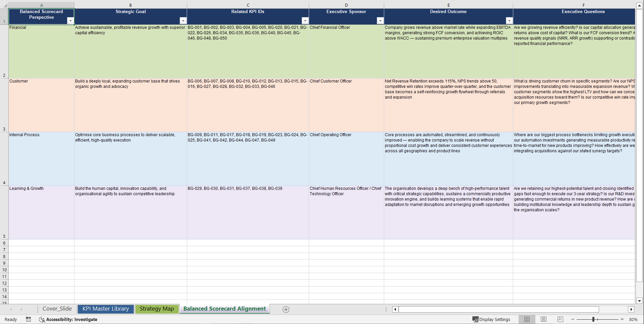This screenshot has height=324, width=644.
Task: Click the Select All corner triangle
Action: point(4,5)
